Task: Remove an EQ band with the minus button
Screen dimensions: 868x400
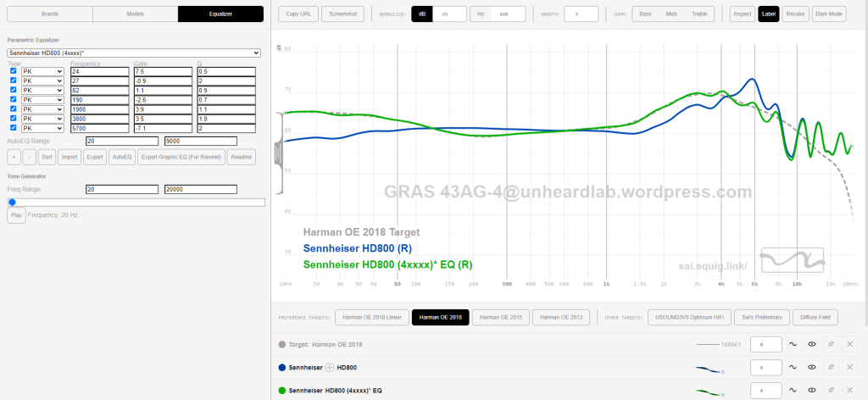Action: click(28, 157)
